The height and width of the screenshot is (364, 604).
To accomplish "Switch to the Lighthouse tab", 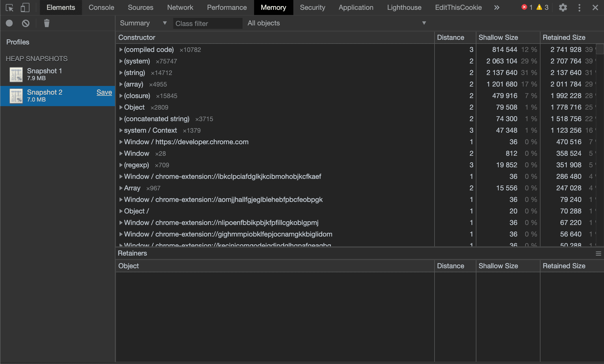I will (x=404, y=7).
